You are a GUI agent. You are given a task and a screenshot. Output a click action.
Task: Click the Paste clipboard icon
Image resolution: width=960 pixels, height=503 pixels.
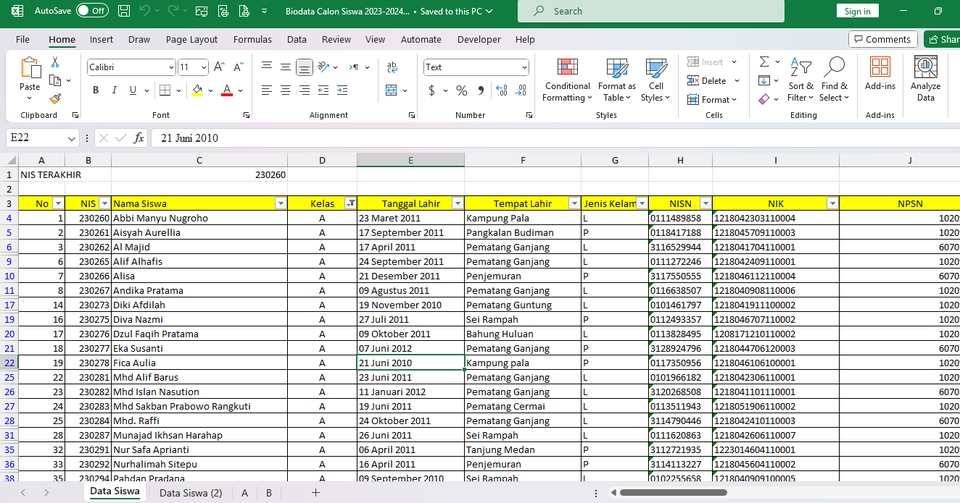[29, 68]
